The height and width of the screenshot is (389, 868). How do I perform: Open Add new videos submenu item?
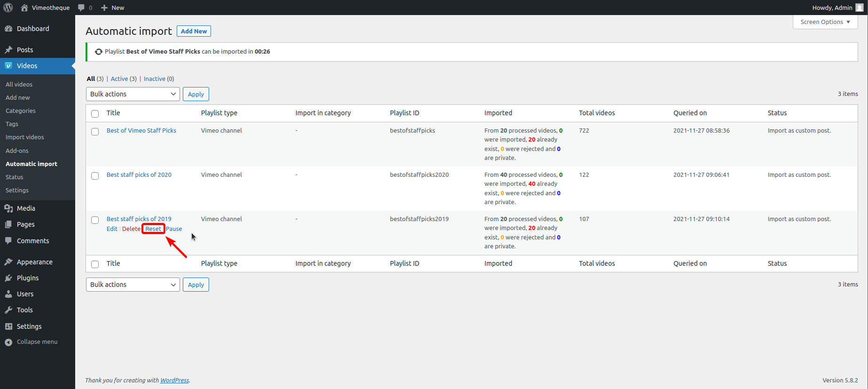click(18, 97)
